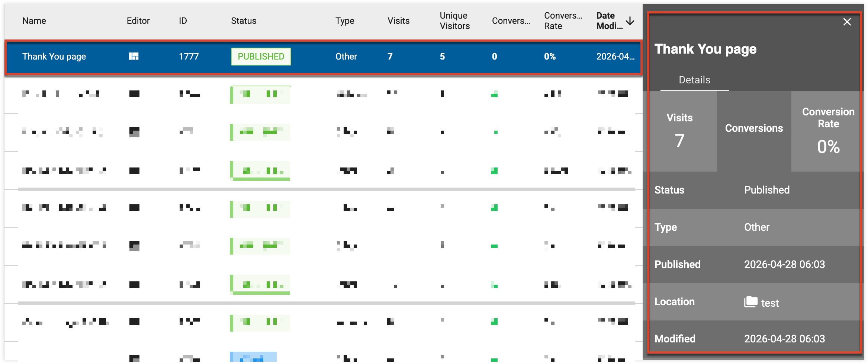Select the Thank You page row name

[54, 57]
